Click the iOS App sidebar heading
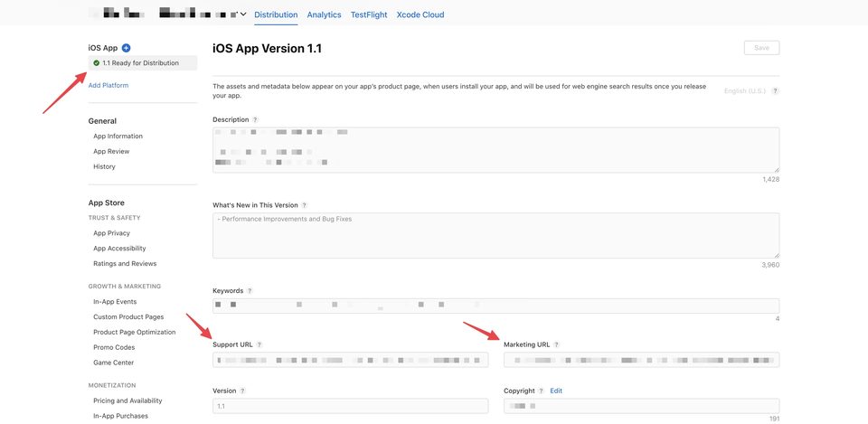Viewport: 868px width, 424px height. (103, 48)
